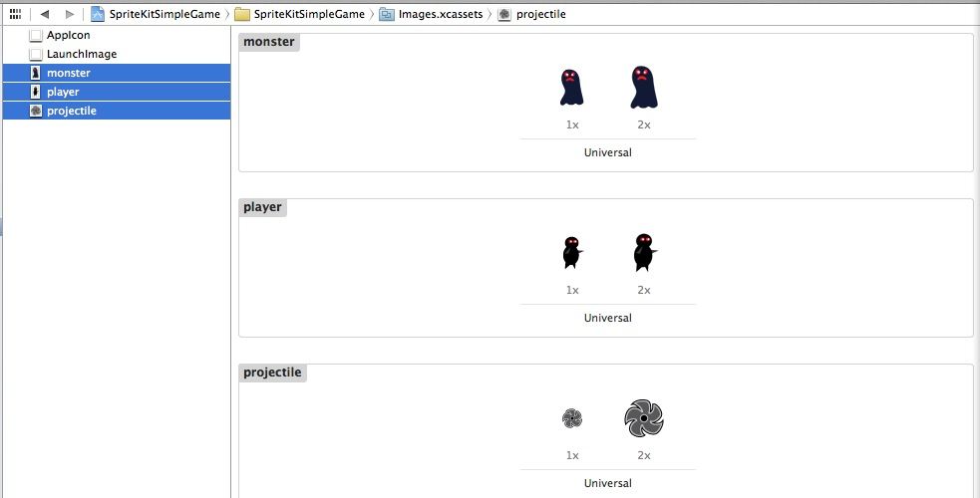Viewport: 980px width, 498px height.
Task: Click the monster 1x image slot
Action: click(x=572, y=88)
